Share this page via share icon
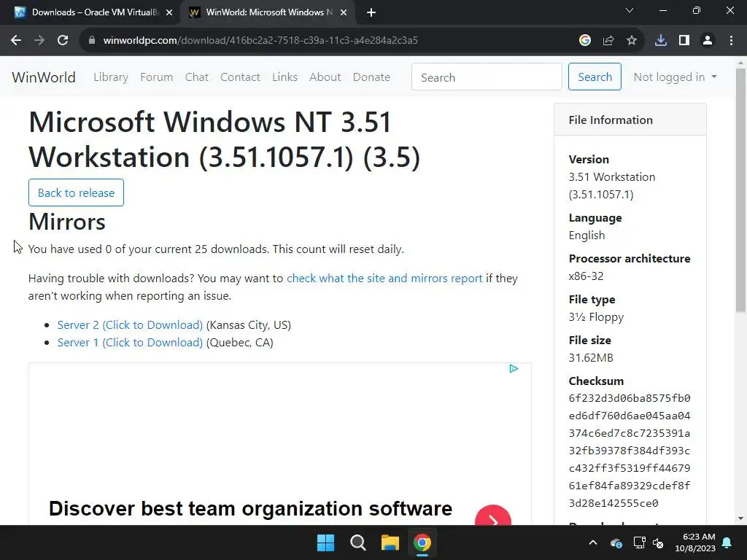The width and height of the screenshot is (747, 560). point(608,41)
